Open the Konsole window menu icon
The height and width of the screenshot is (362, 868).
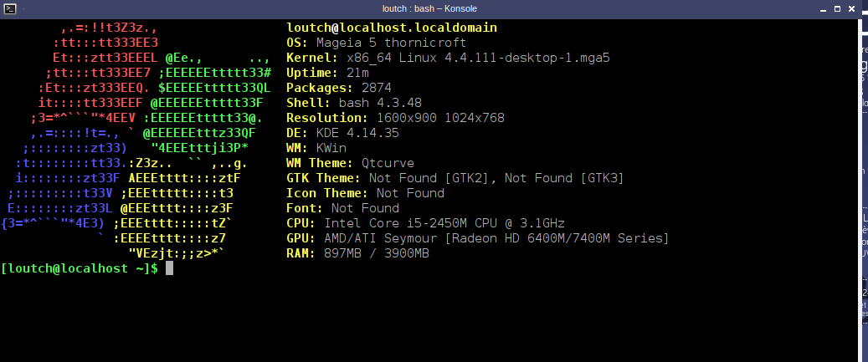[10, 9]
